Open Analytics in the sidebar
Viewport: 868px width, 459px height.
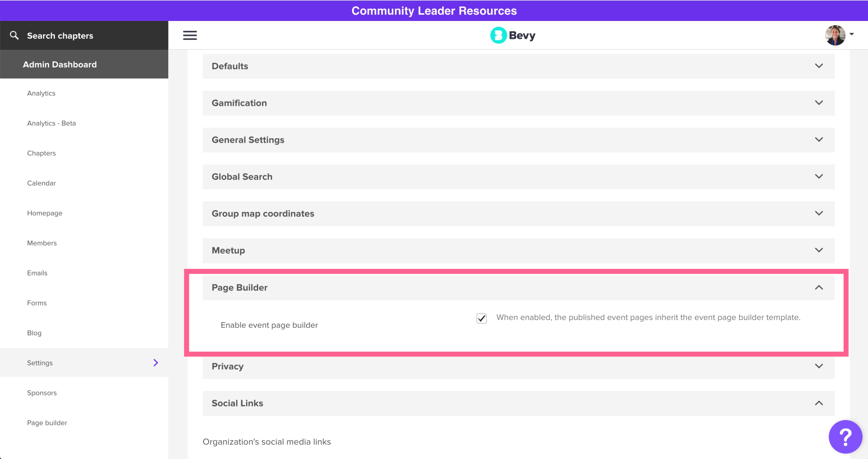[41, 93]
